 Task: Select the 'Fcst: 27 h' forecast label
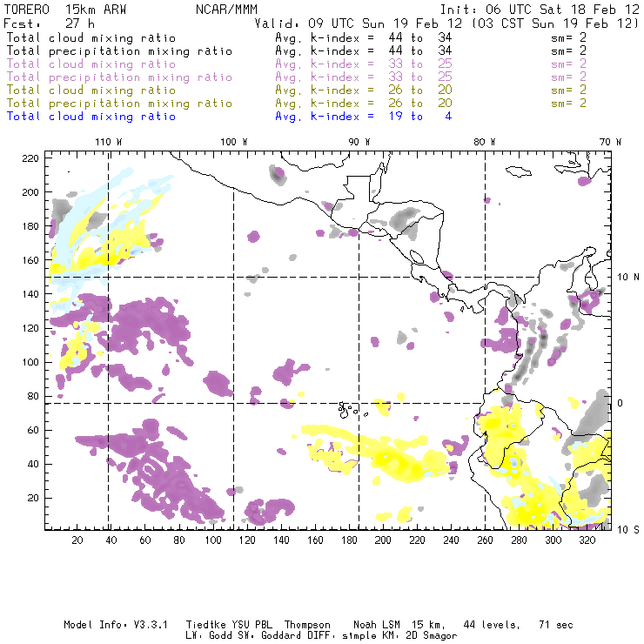(50, 23)
